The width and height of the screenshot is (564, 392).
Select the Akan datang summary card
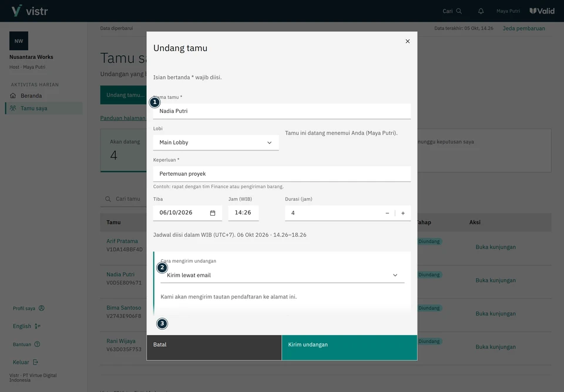pos(123,150)
